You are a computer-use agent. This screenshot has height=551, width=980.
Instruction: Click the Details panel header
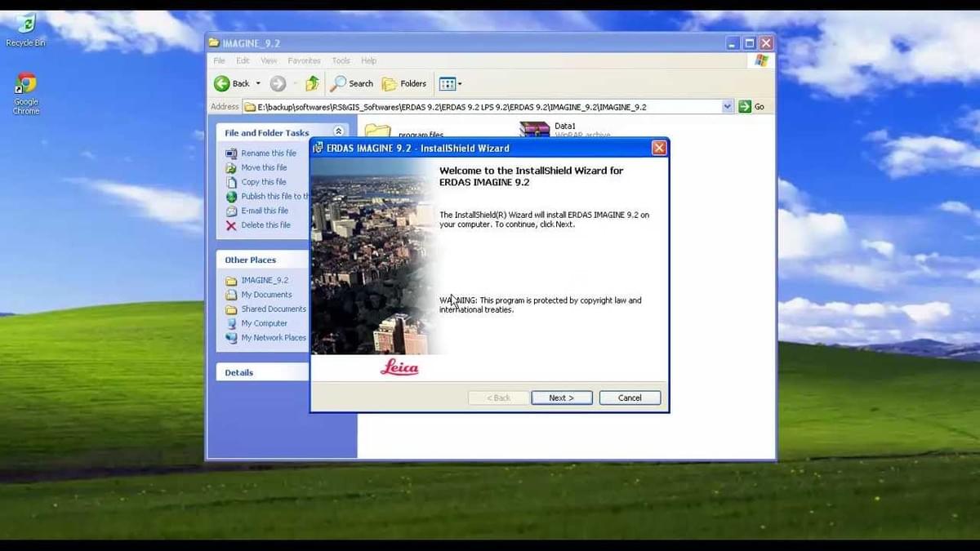[262, 372]
